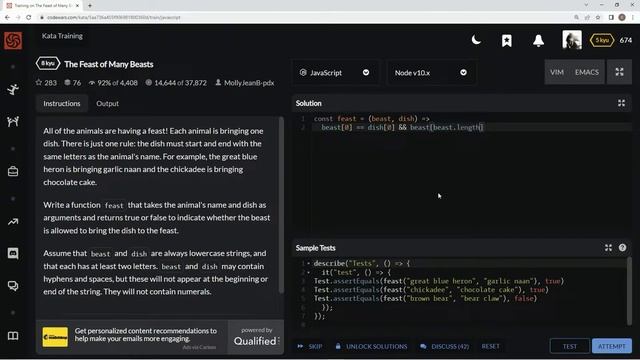Open Discuss (42) comments

pyautogui.click(x=444, y=346)
